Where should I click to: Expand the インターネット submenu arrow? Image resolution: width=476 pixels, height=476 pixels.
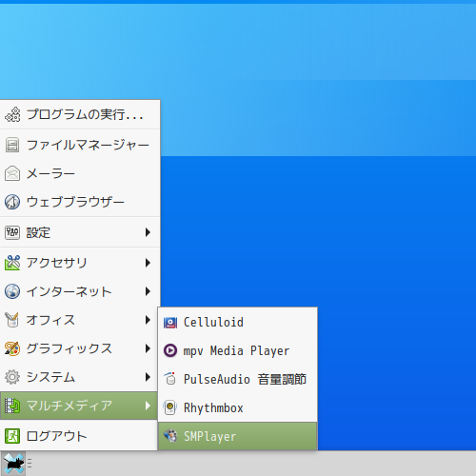(148, 291)
